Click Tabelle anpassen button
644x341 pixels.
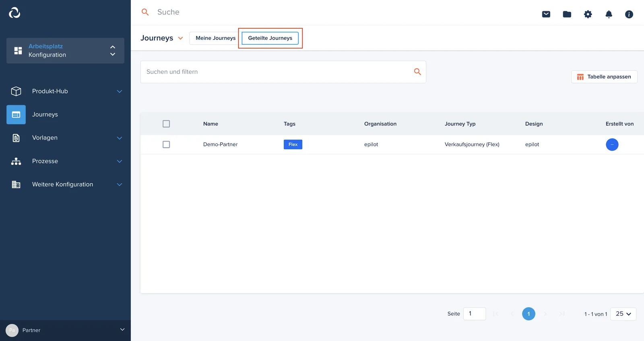click(604, 77)
